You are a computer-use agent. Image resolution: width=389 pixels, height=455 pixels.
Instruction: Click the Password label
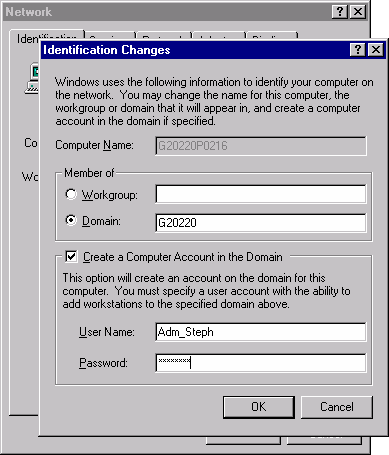(103, 363)
